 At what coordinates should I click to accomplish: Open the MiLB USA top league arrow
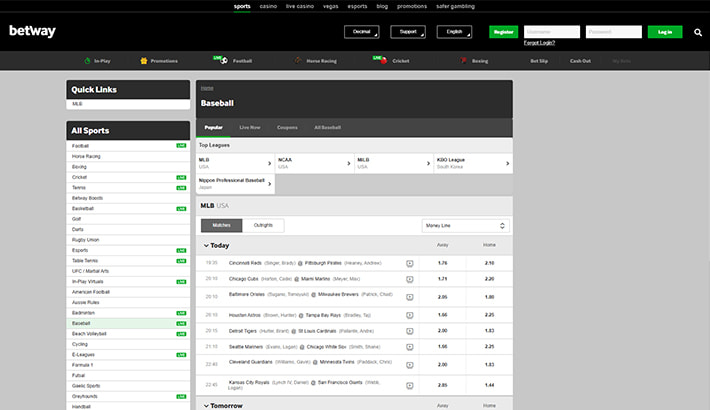(x=428, y=163)
